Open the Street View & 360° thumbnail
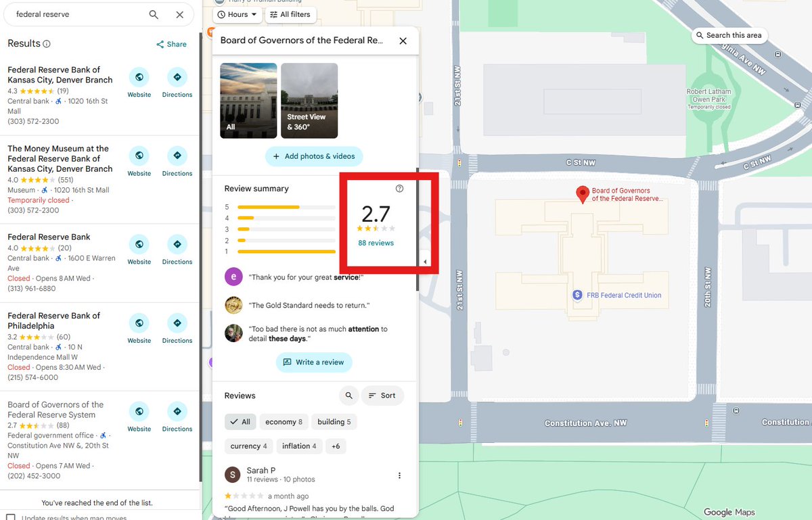This screenshot has height=520, width=812. coord(309,101)
